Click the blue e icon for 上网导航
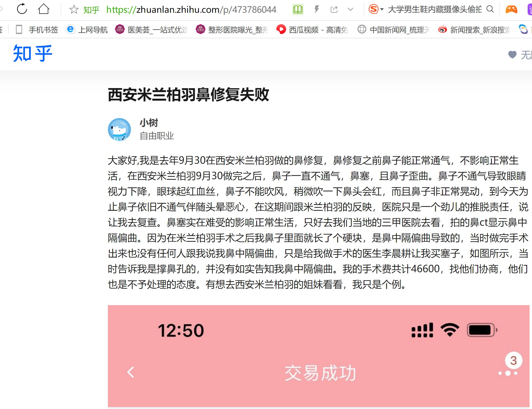The height and width of the screenshot is (409, 532). tap(70, 29)
